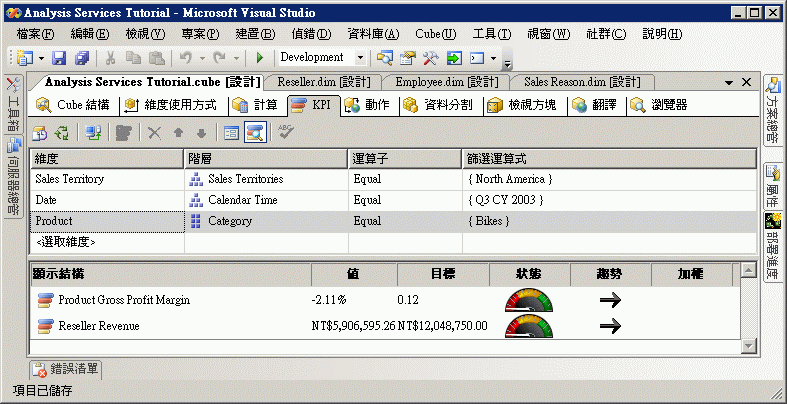Click the New KPI icon

(122, 133)
